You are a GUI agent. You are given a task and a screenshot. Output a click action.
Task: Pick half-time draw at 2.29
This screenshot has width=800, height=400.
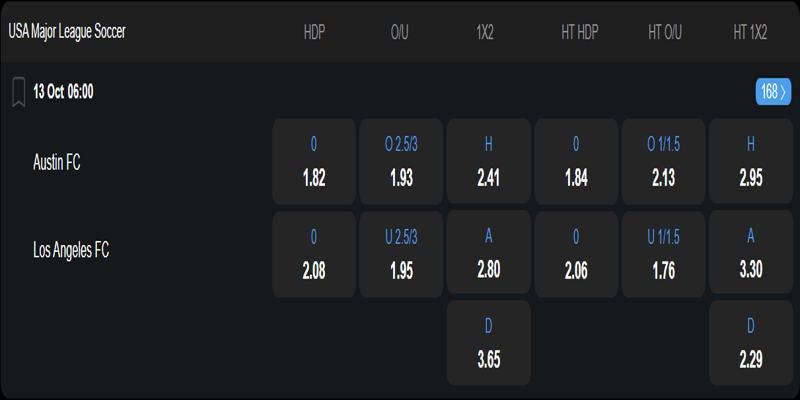(751, 343)
